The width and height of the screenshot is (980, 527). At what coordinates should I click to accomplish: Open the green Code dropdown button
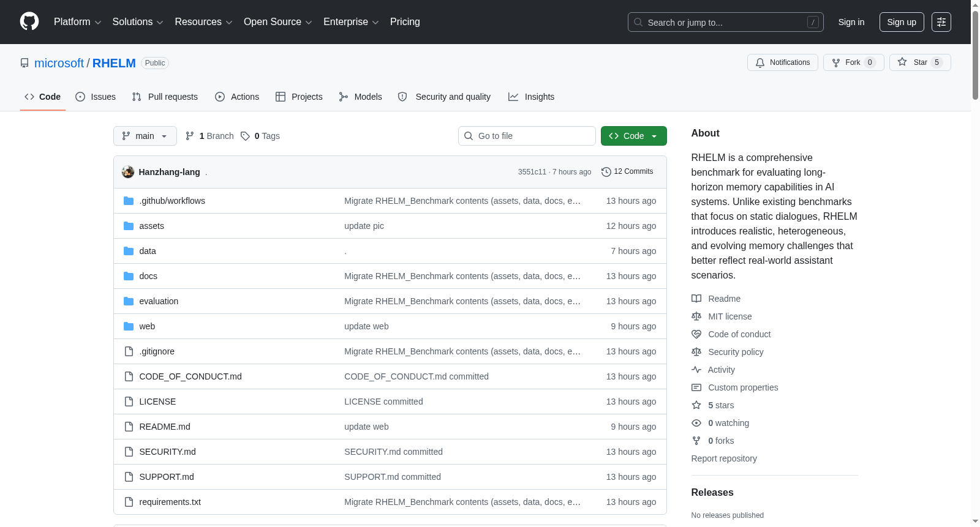click(633, 136)
